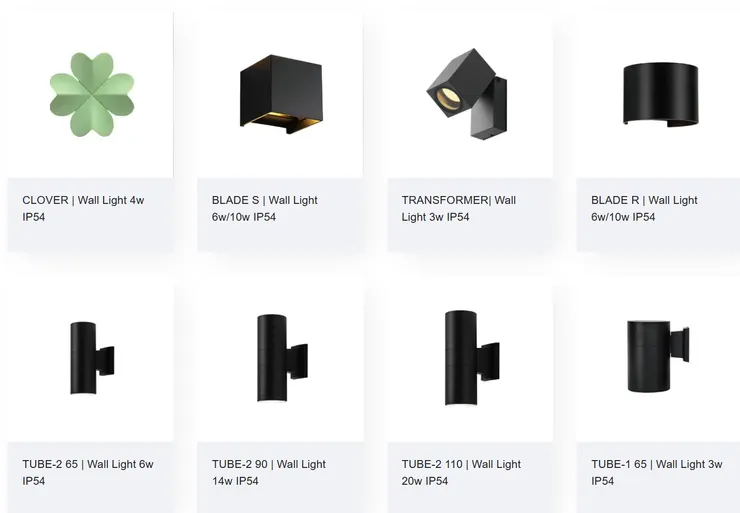Screen dimensions: 740x513
Task: Follow the TUBE-2 90 Wall Light 14w link
Action: 269,472
